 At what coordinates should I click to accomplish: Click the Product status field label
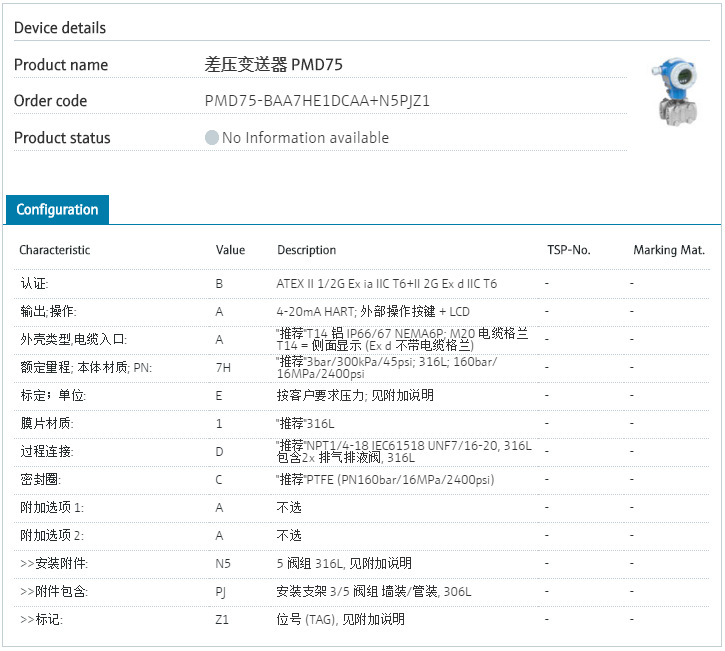[x=62, y=138]
